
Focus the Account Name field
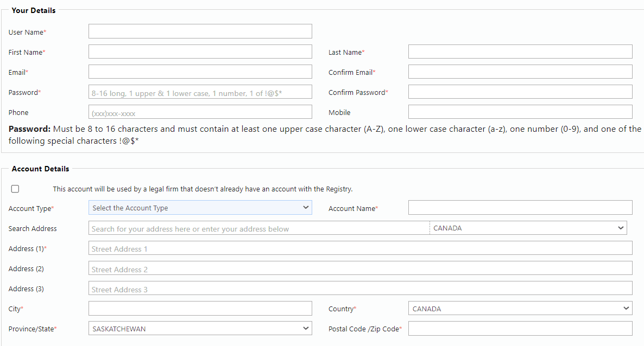(x=520, y=208)
